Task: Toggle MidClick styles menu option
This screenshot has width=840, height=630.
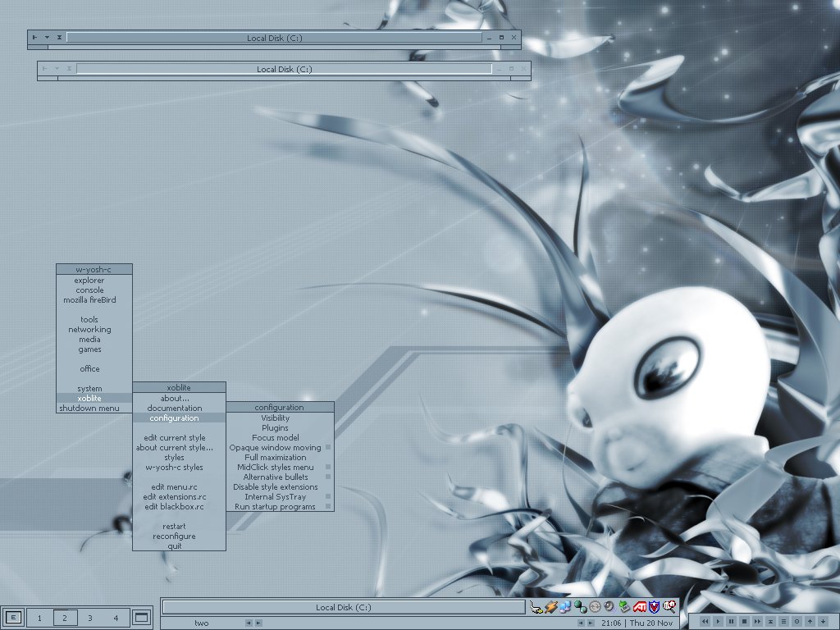Action: coord(280,467)
